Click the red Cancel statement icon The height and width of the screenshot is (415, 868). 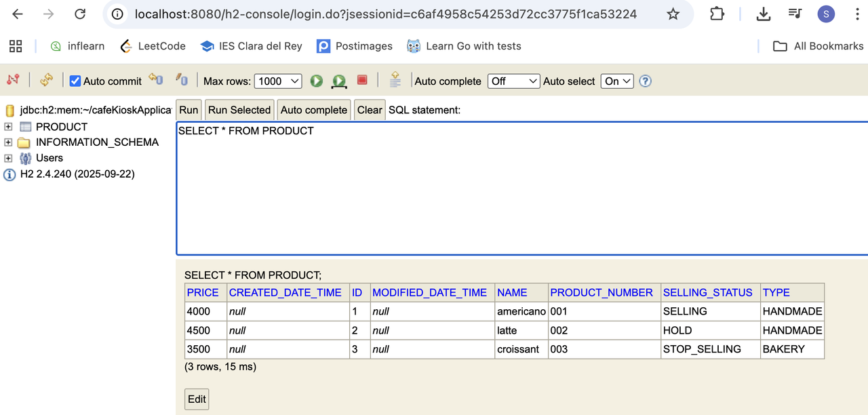coord(362,80)
